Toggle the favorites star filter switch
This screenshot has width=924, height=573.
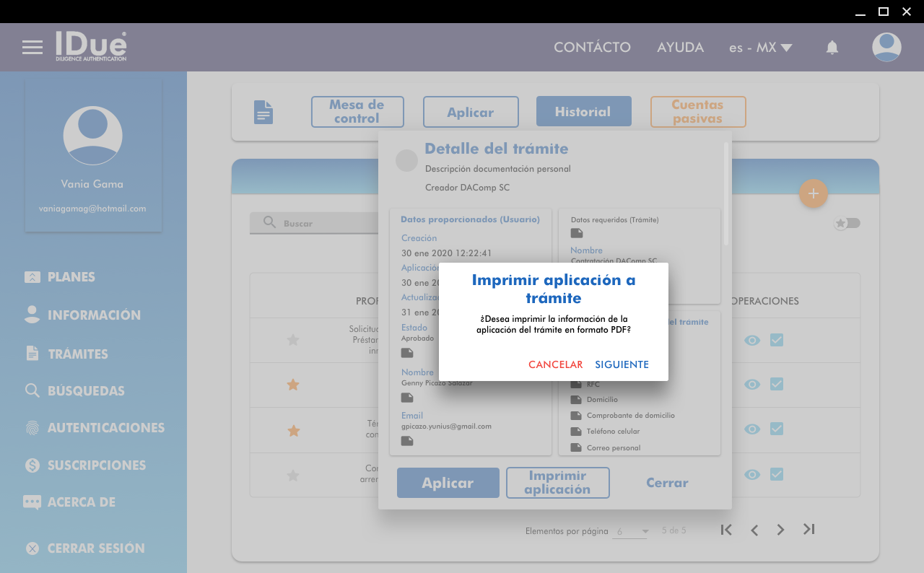(x=847, y=224)
